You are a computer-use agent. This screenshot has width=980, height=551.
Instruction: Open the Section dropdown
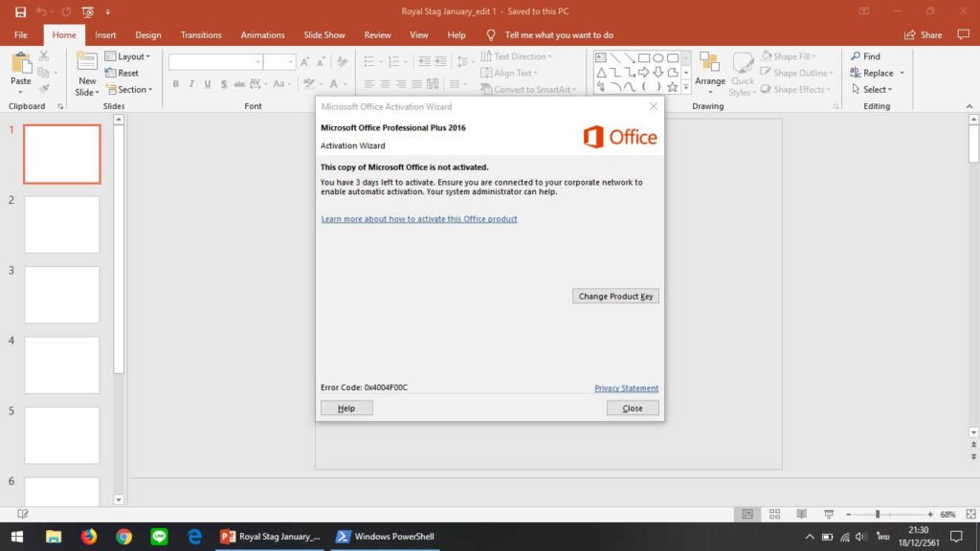click(x=129, y=89)
